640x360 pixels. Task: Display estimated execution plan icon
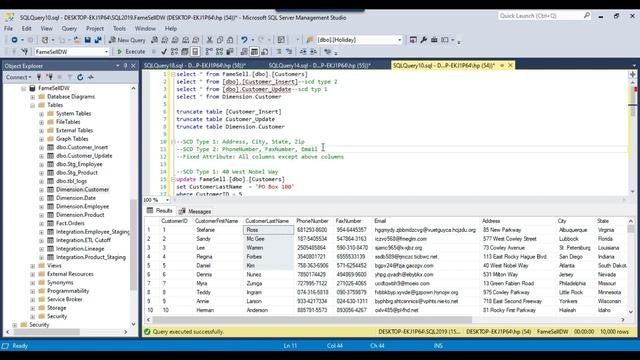[x=175, y=52]
